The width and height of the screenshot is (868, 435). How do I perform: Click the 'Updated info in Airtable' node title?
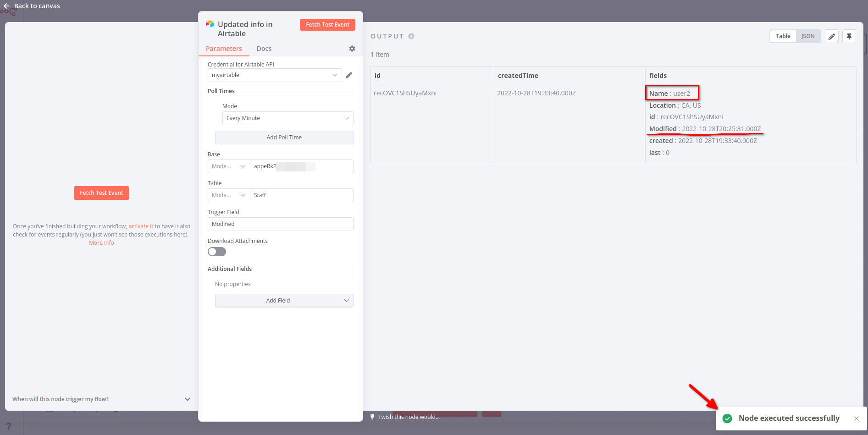[x=245, y=29]
